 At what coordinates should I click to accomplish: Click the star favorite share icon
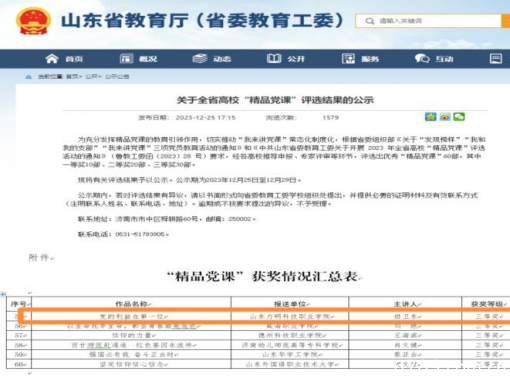(x=430, y=117)
